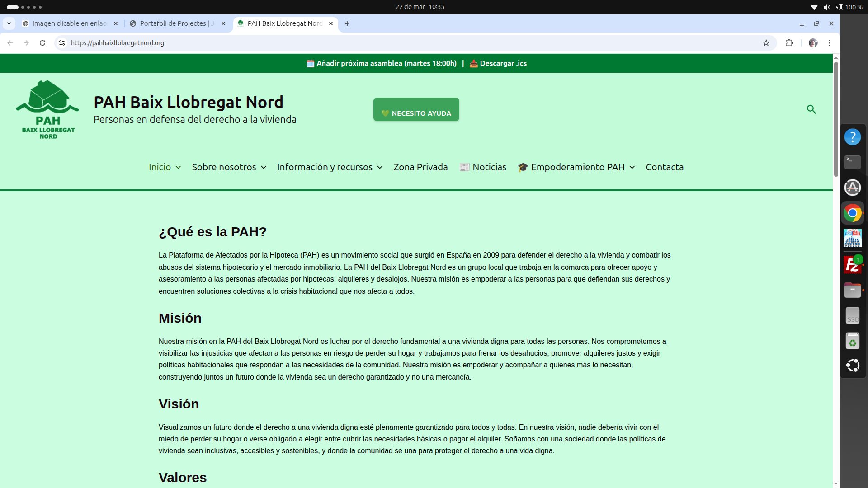Close the PAH Baix Llobregat Nord tab
This screenshot has width=868, height=488.
pyautogui.click(x=331, y=23)
